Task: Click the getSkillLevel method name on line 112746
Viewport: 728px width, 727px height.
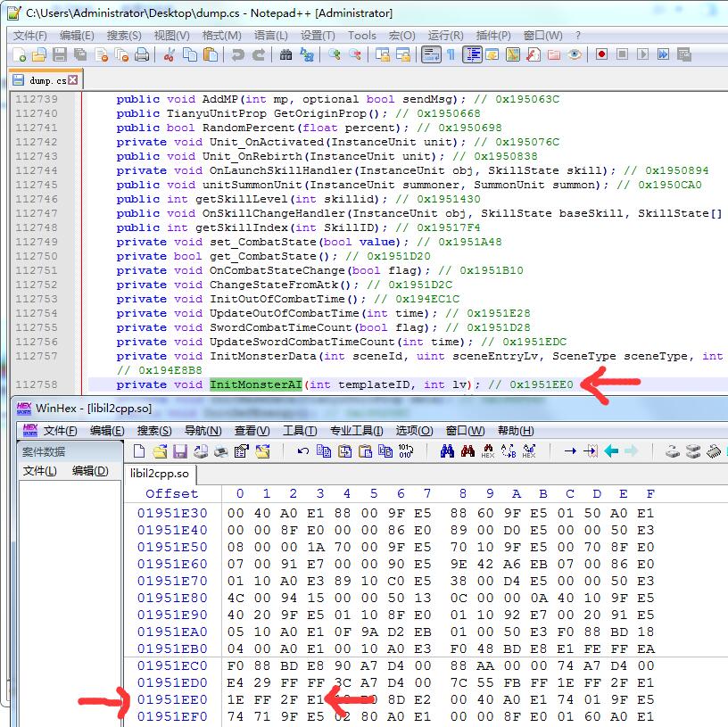Action: [241, 199]
